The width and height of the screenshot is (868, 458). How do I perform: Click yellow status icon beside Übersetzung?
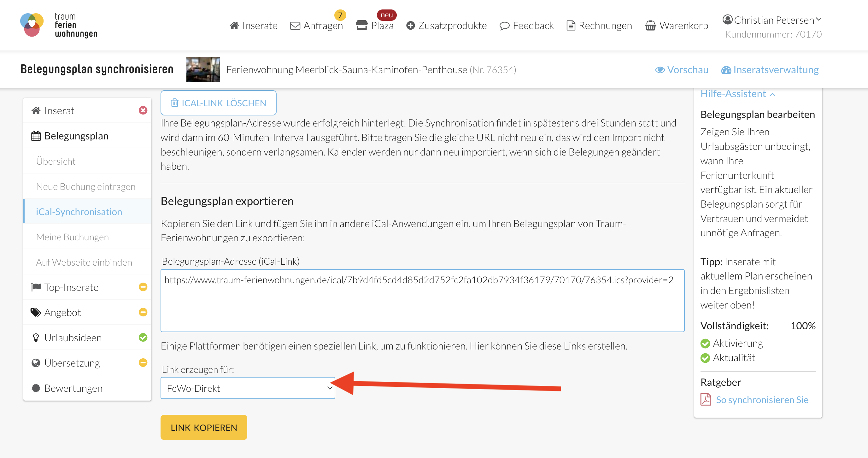point(143,363)
